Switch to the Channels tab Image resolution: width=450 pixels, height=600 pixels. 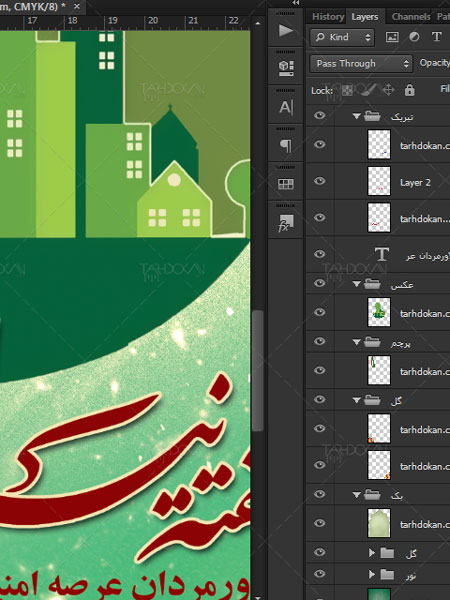(x=411, y=16)
